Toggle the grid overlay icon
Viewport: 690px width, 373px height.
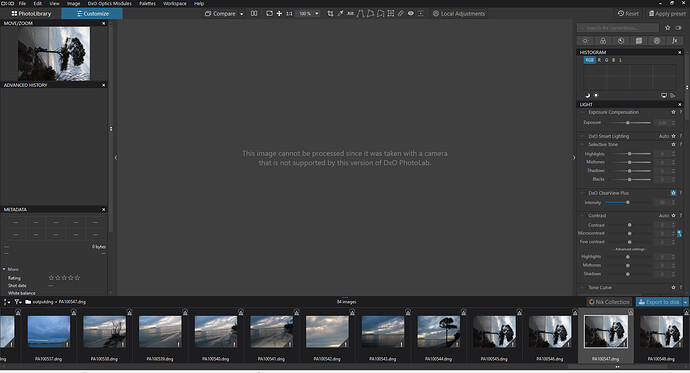[391, 14]
